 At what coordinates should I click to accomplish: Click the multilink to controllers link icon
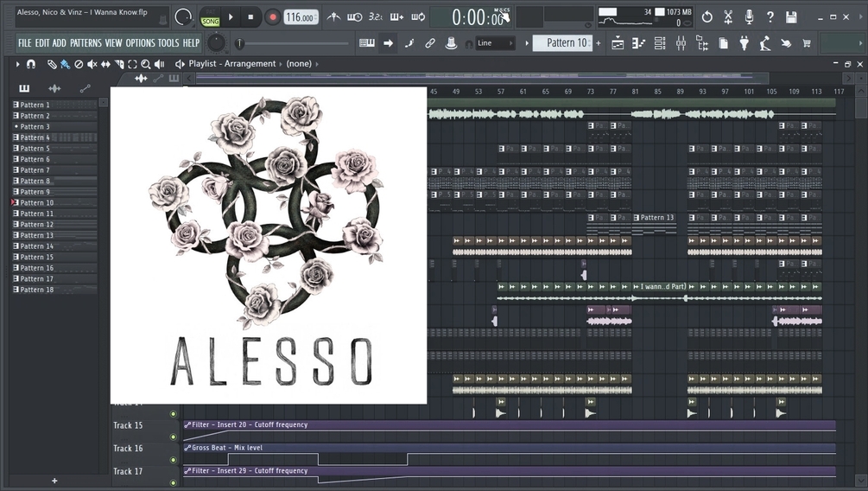tap(430, 43)
